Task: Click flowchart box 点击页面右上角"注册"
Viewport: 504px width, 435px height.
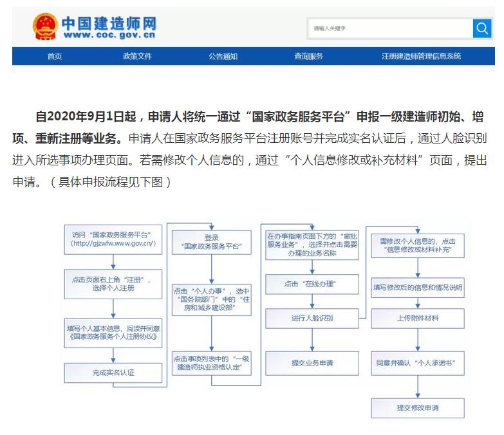Action: click(x=113, y=284)
